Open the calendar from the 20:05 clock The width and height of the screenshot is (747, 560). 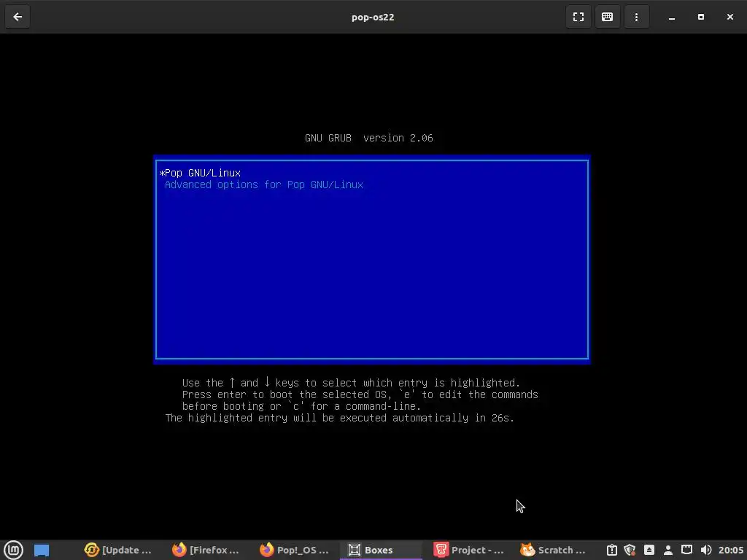(x=731, y=550)
